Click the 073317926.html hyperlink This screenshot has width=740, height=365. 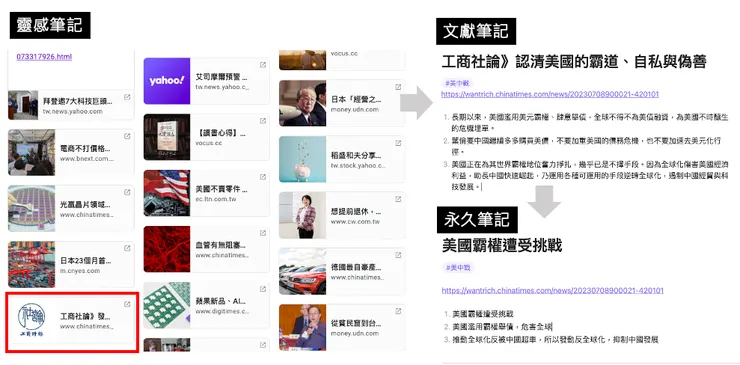tap(44, 57)
